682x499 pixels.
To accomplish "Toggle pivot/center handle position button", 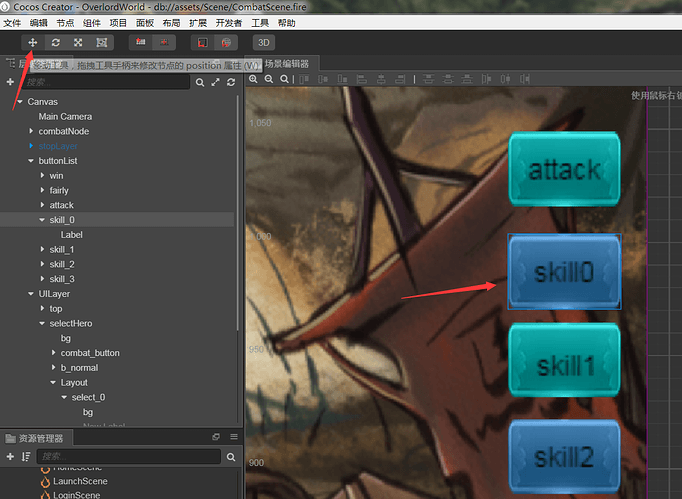I will coord(140,42).
